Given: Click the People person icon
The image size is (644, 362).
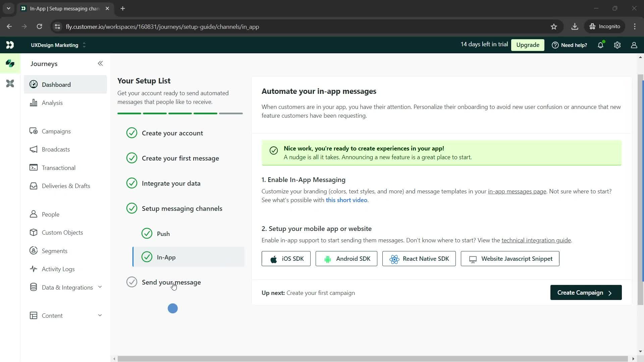Looking at the screenshot, I should coord(34,214).
